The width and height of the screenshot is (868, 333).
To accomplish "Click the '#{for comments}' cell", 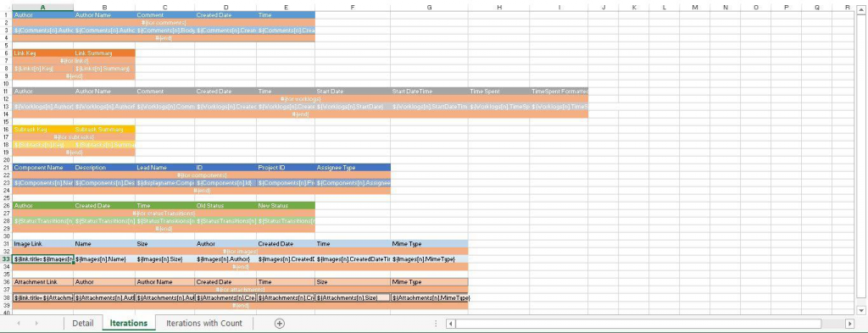I will tap(164, 23).
